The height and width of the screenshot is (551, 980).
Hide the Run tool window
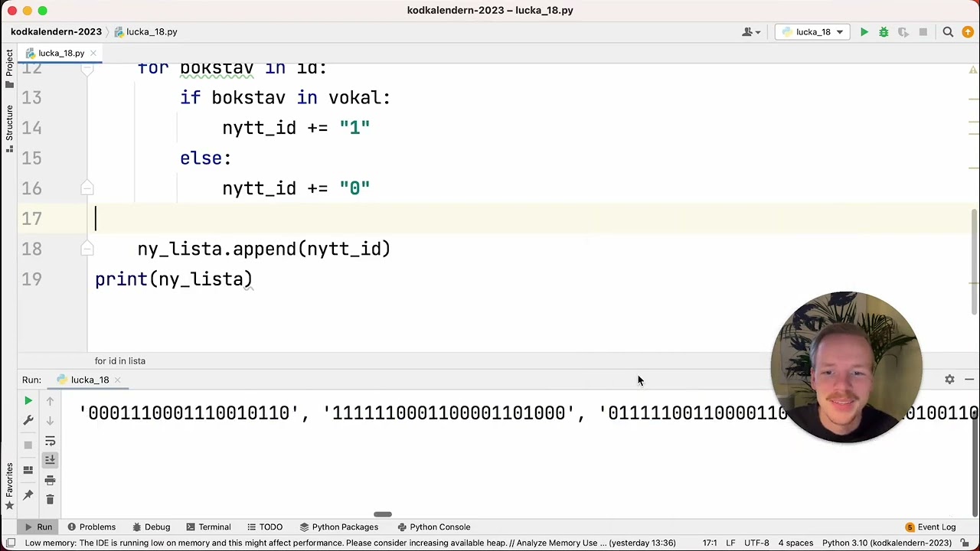click(969, 380)
